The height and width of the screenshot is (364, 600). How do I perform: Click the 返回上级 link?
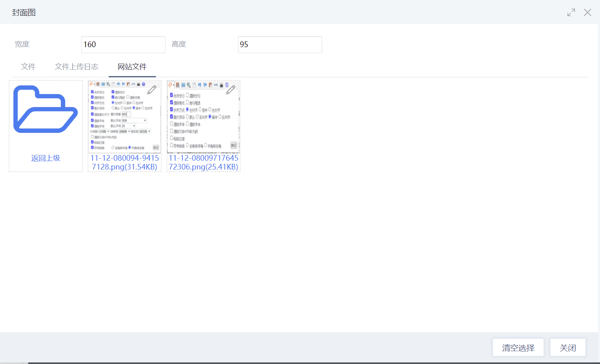point(46,158)
